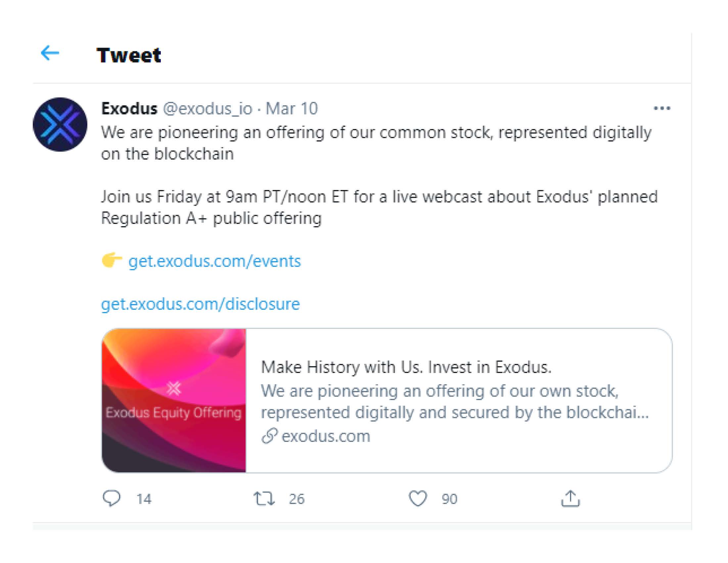Viewport: 728px width, 563px height.
Task: Open the "Make History with Us" card title
Action: click(x=406, y=367)
